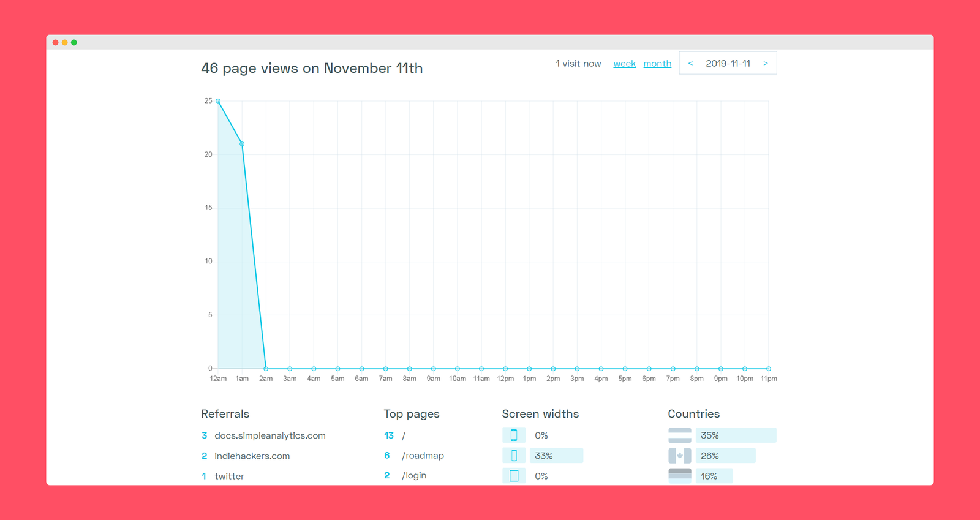Click the Canada flag icon beside 26%
The width and height of the screenshot is (980, 520).
coord(680,456)
